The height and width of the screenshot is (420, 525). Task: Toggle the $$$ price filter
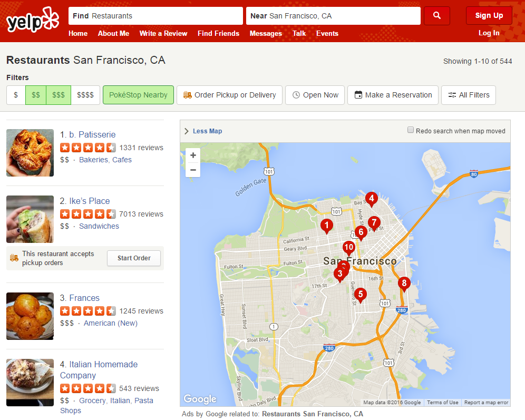pos(59,95)
